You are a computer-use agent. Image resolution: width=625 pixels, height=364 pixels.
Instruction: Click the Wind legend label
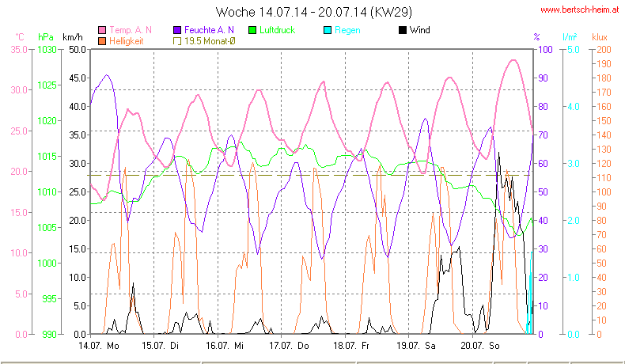tap(420, 30)
